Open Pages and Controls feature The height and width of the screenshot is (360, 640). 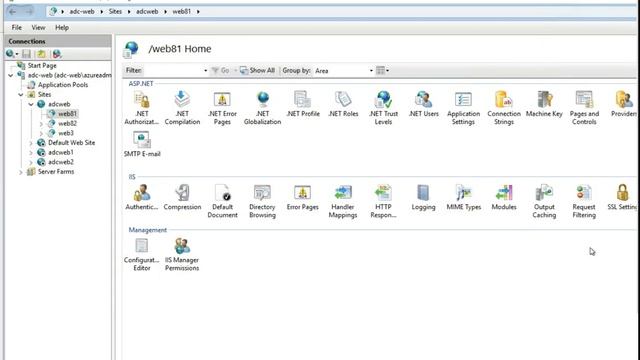[584, 108]
